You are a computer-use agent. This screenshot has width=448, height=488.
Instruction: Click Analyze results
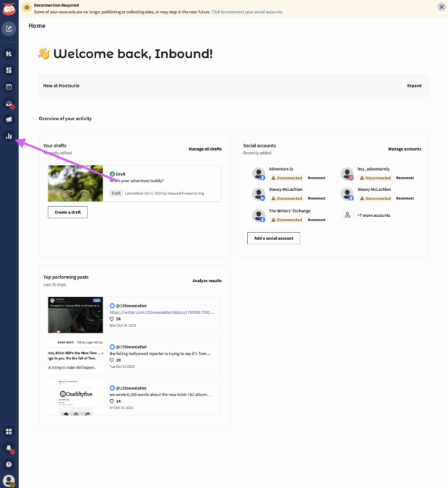click(207, 281)
